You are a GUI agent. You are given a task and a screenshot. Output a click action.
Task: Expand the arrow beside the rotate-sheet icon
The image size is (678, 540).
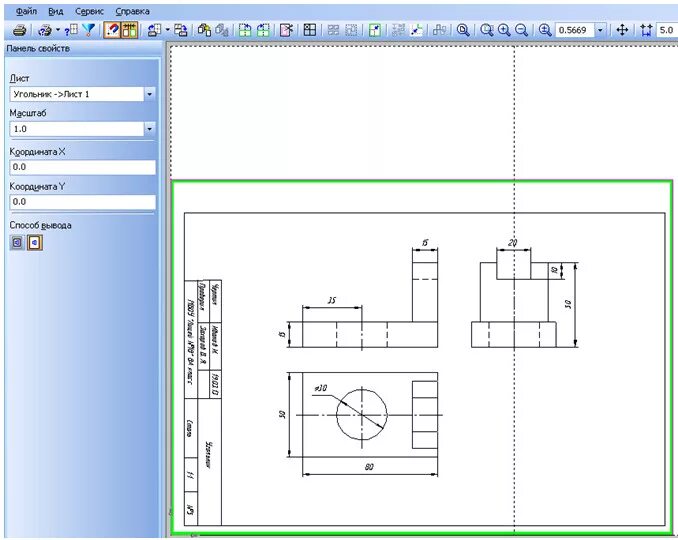tap(168, 30)
